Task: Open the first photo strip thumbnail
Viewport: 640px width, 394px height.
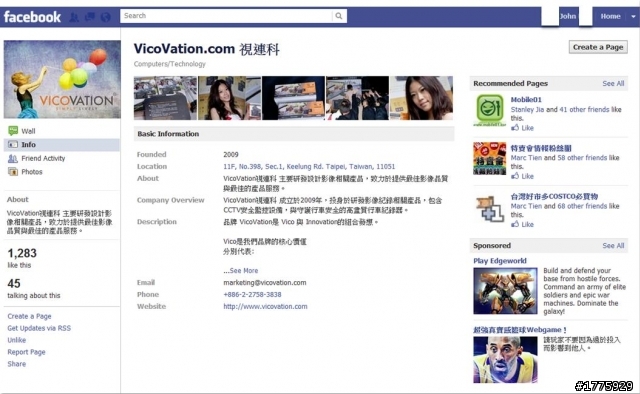Action: coord(165,98)
